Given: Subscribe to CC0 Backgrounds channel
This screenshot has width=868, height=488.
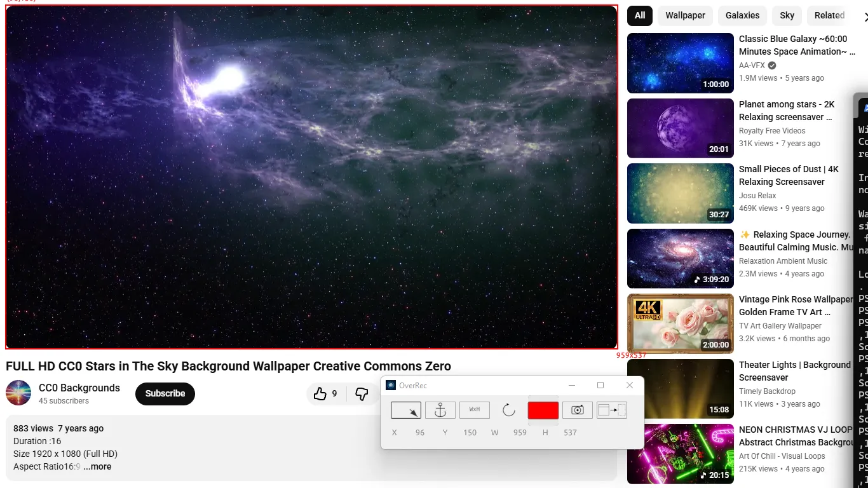Looking at the screenshot, I should point(165,393).
